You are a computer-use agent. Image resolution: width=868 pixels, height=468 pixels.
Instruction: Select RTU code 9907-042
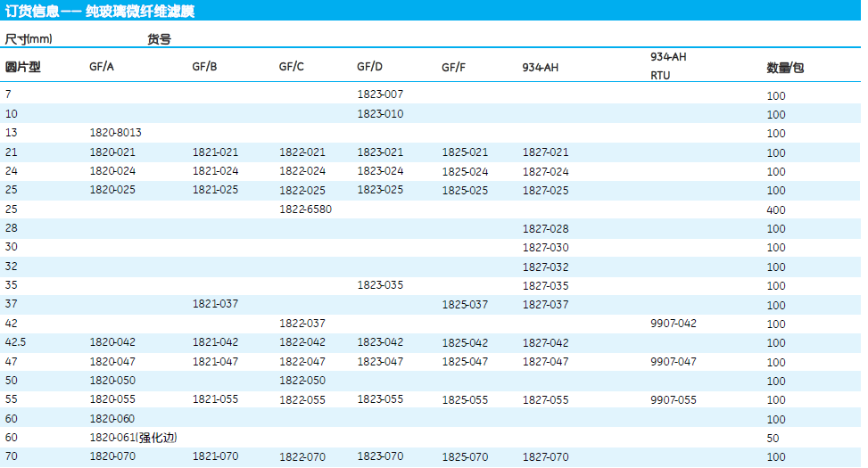click(674, 323)
